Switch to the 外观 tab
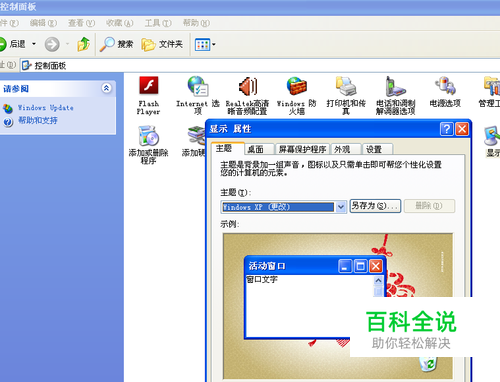The height and width of the screenshot is (382, 500). [x=346, y=149]
